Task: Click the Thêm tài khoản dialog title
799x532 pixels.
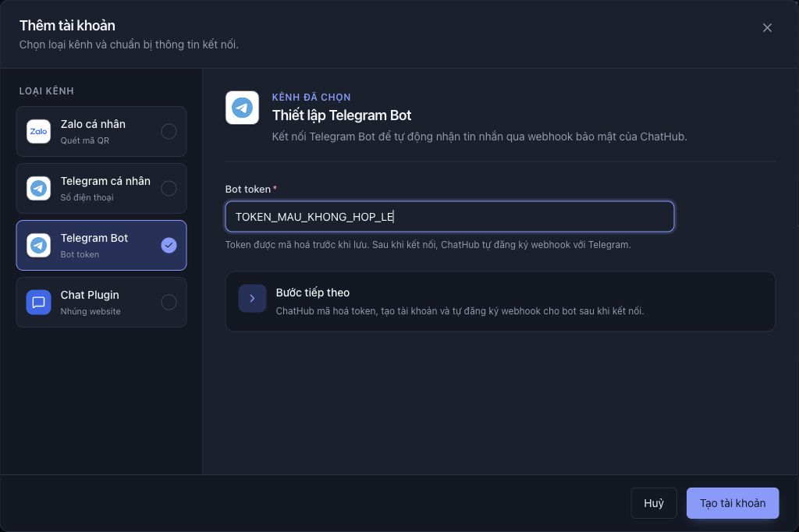Action: 67,26
